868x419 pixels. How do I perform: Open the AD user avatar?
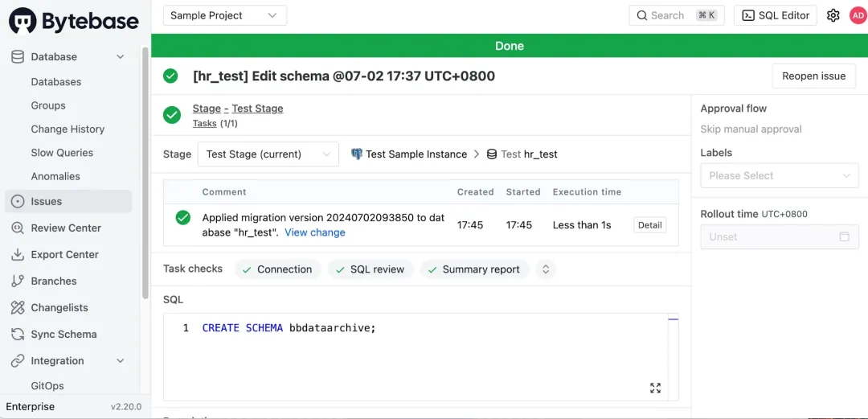(858, 15)
